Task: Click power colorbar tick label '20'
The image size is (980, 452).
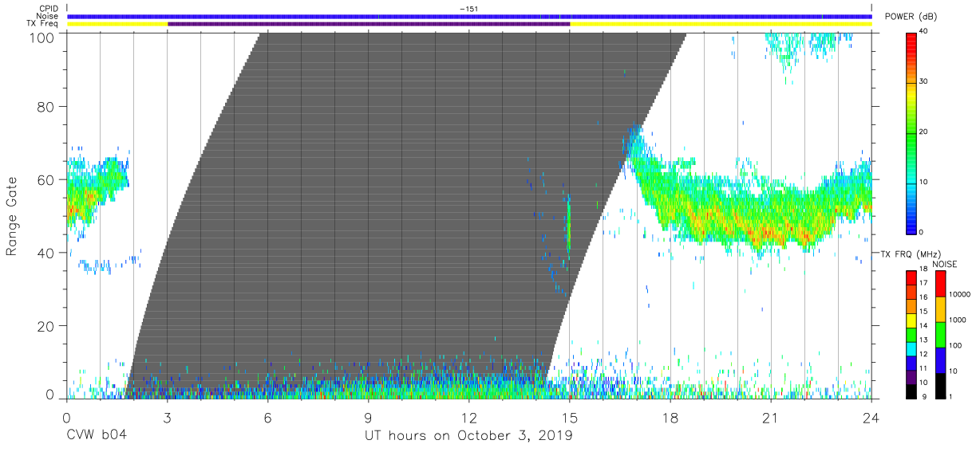Action: (924, 132)
